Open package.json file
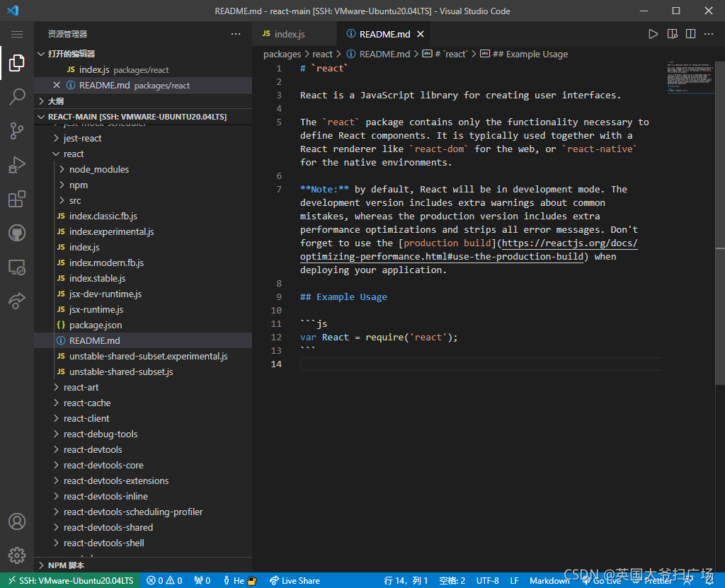 click(x=143, y=325)
